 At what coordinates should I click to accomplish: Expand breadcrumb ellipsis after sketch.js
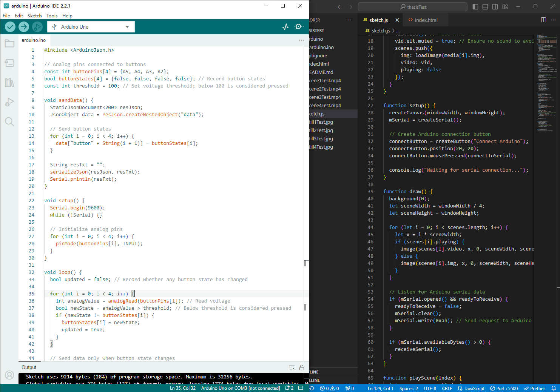(x=398, y=31)
